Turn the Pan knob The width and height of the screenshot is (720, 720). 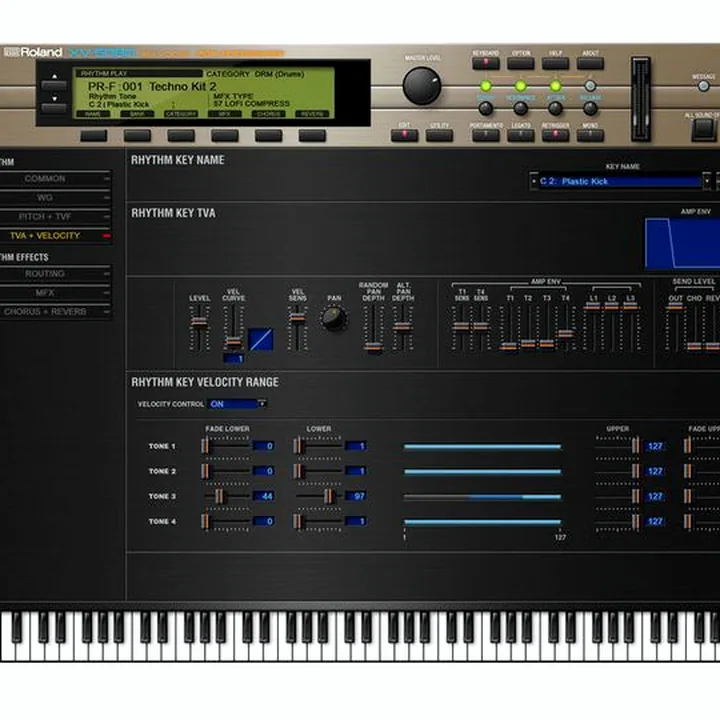(x=334, y=319)
